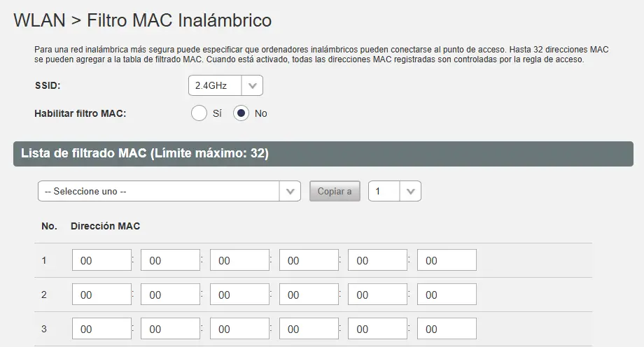Click fifth octet field of row 1
Viewport: 644px width, 347px height.
coord(378,260)
